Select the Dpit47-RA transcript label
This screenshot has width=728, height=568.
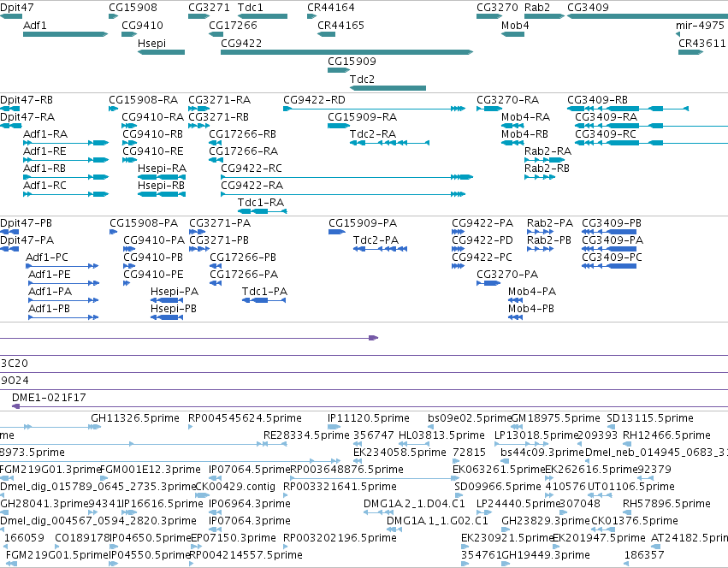(27, 117)
